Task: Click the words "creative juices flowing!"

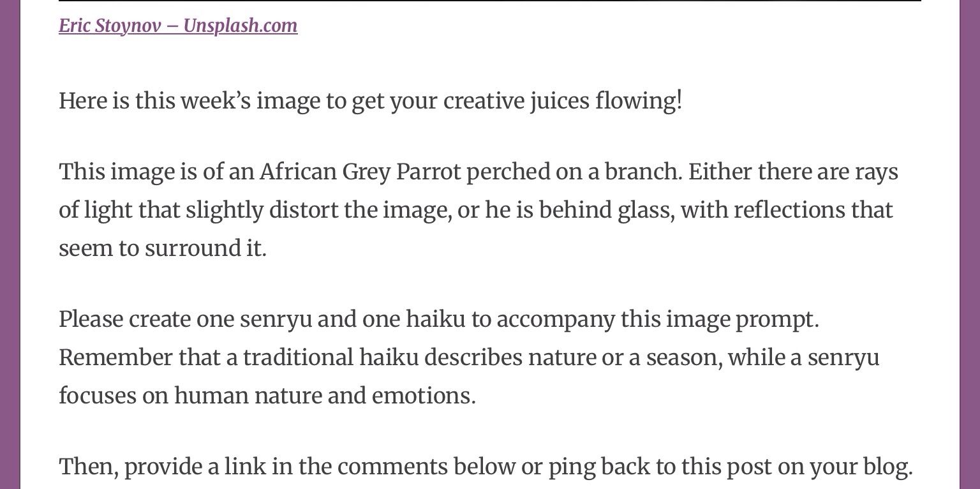Action: point(562,101)
